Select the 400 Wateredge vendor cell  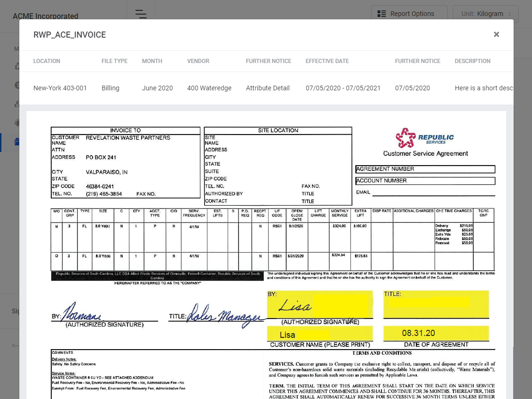click(209, 88)
